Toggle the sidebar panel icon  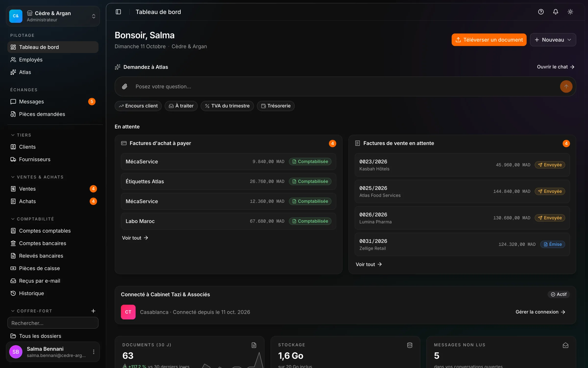pyautogui.click(x=118, y=12)
